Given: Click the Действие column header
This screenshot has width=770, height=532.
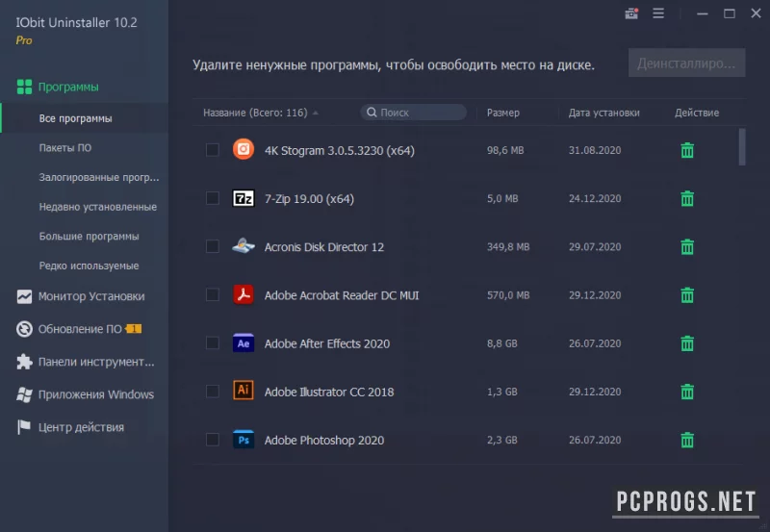Looking at the screenshot, I should [x=696, y=113].
